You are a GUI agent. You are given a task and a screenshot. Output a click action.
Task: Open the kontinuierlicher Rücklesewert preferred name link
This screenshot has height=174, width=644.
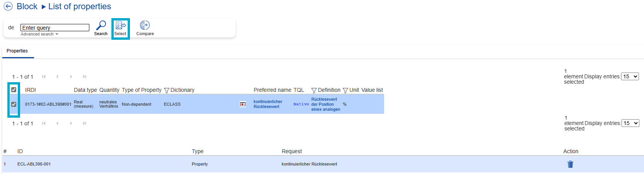click(x=268, y=104)
